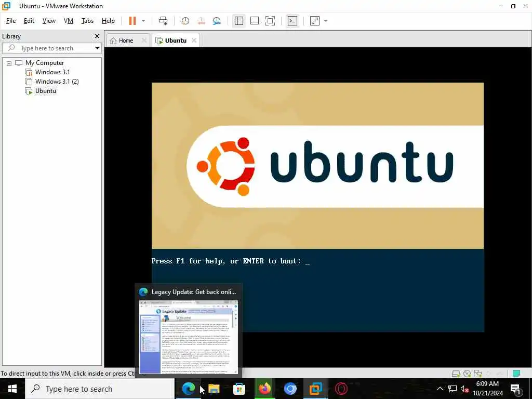Open Chromium browser from the taskbar
Viewport: 532px width, 399px height.
(x=290, y=389)
